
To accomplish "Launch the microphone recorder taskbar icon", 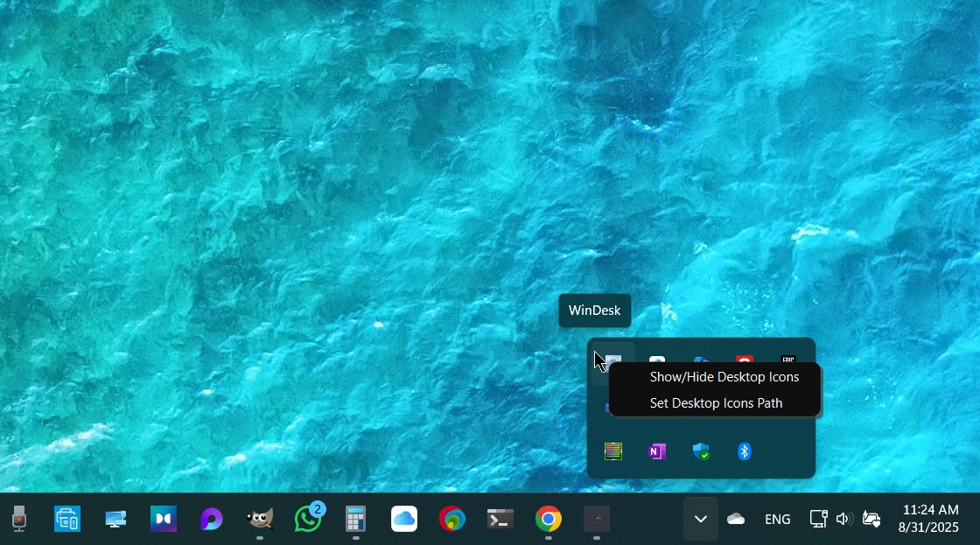I will click(x=19, y=519).
